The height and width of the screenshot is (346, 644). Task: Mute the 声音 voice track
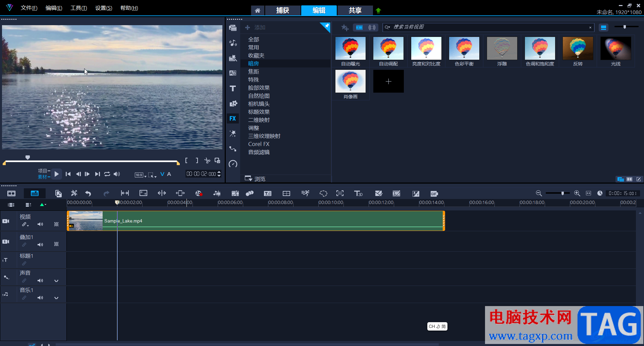coord(40,281)
